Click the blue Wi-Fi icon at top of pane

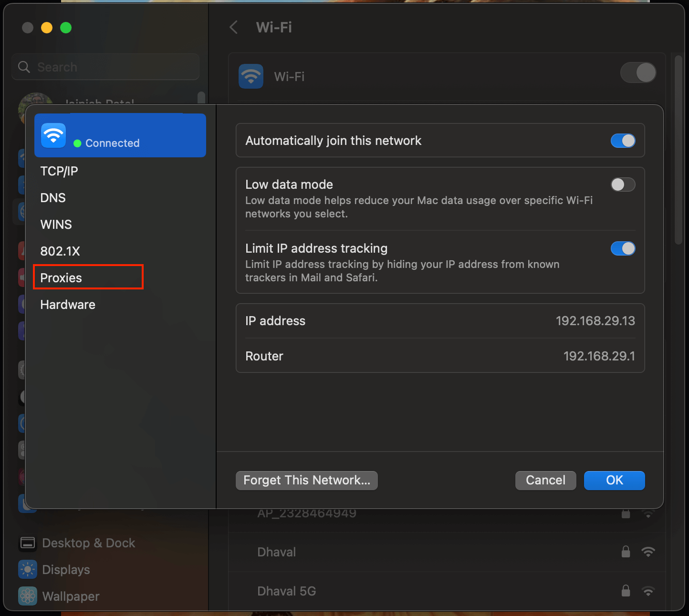tap(250, 76)
